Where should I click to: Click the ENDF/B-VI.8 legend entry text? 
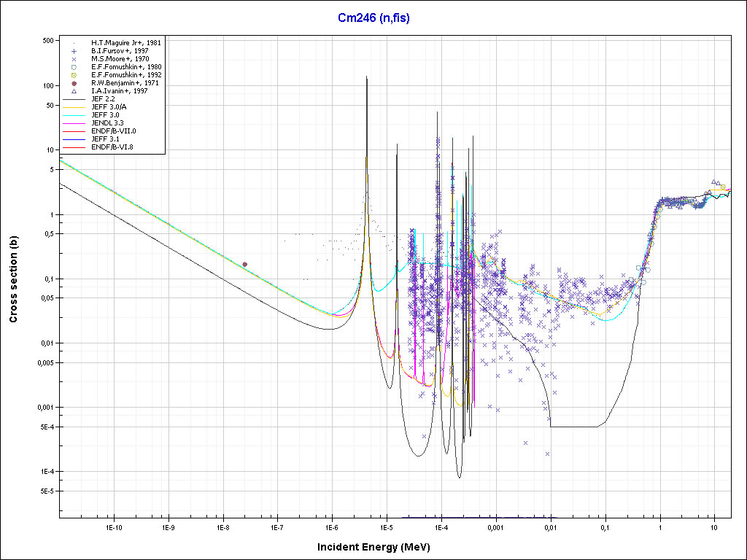pos(112,147)
